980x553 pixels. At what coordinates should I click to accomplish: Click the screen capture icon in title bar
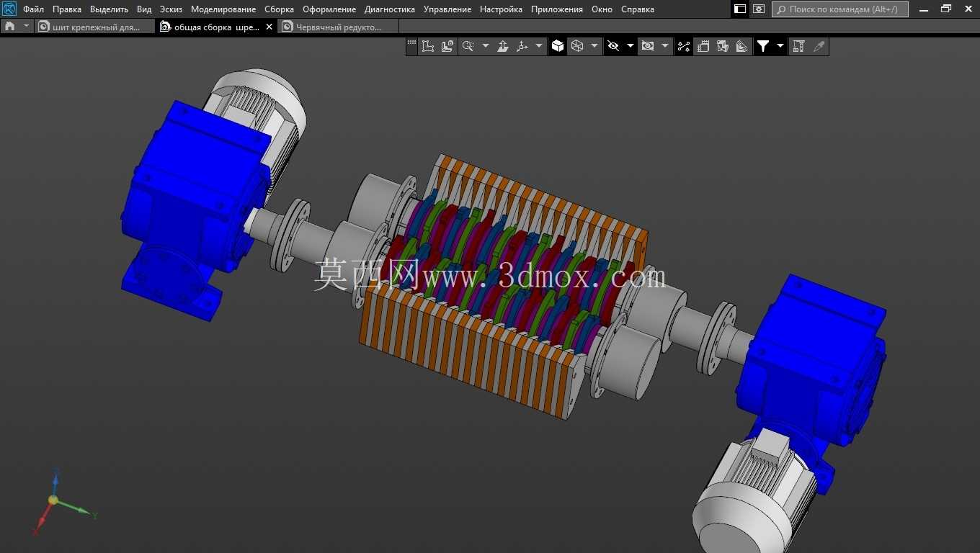pos(759,9)
